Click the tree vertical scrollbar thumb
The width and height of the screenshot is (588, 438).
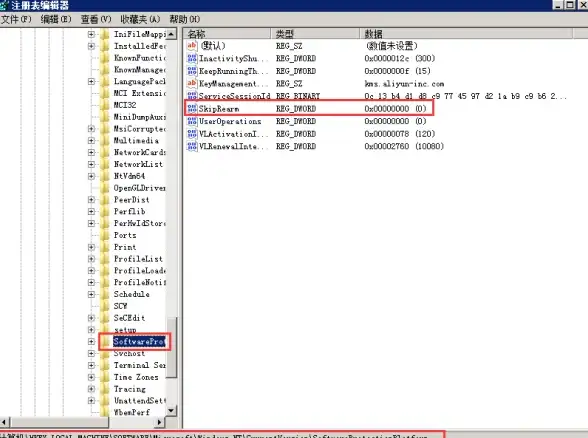pos(171,348)
